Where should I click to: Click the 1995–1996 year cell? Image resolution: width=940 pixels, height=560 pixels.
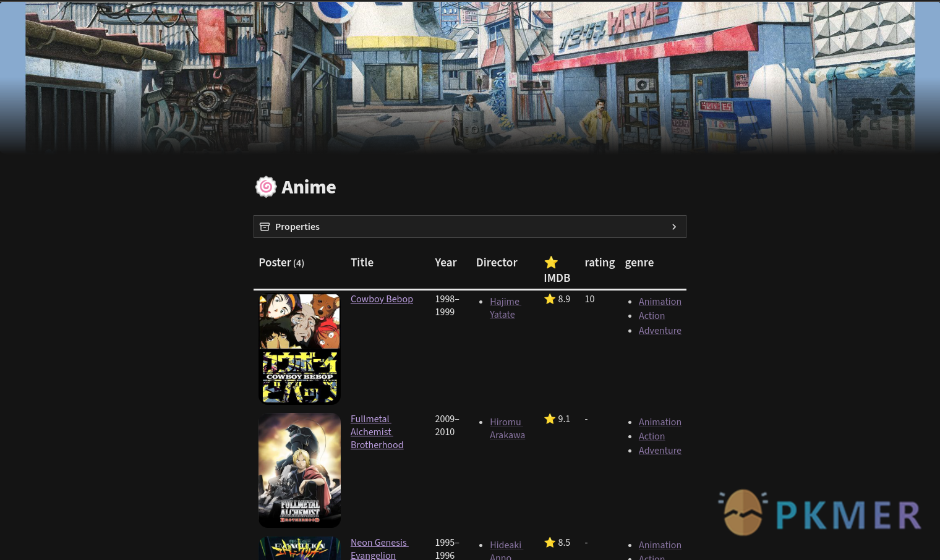pyautogui.click(x=447, y=549)
